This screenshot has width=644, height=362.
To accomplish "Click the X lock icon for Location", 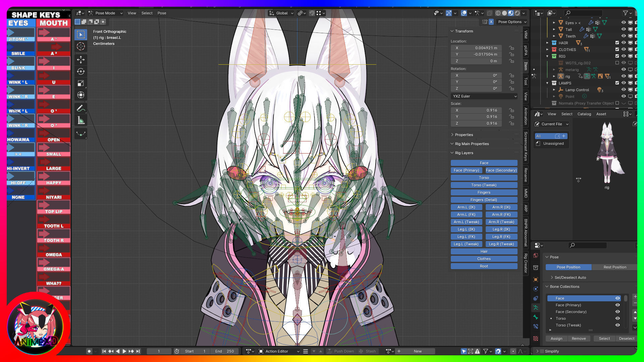I will pyautogui.click(x=512, y=48).
